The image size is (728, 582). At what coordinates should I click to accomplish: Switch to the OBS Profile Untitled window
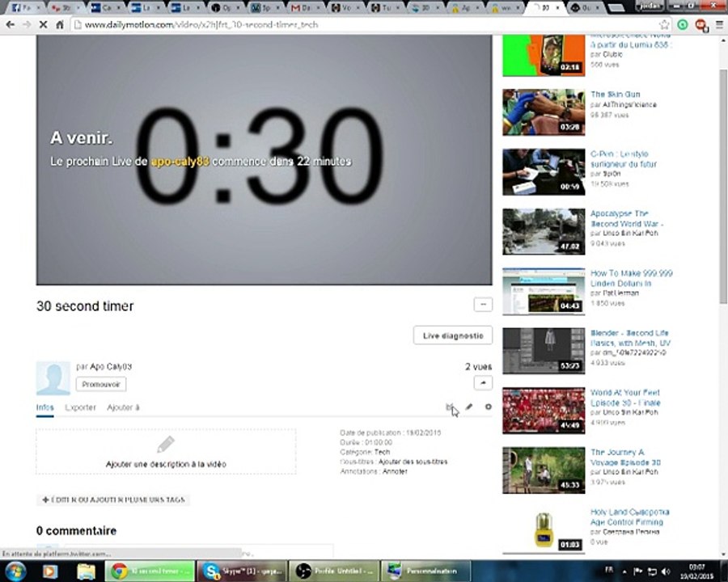[x=334, y=571]
